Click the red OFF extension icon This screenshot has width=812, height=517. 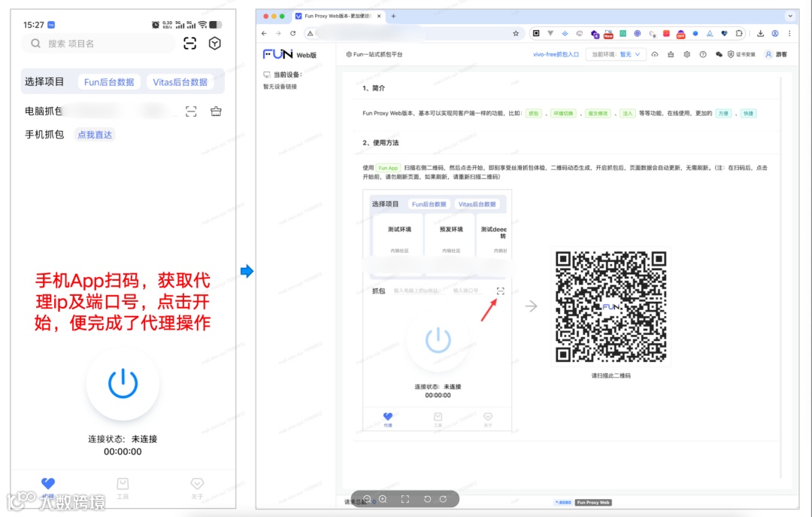[681, 34]
